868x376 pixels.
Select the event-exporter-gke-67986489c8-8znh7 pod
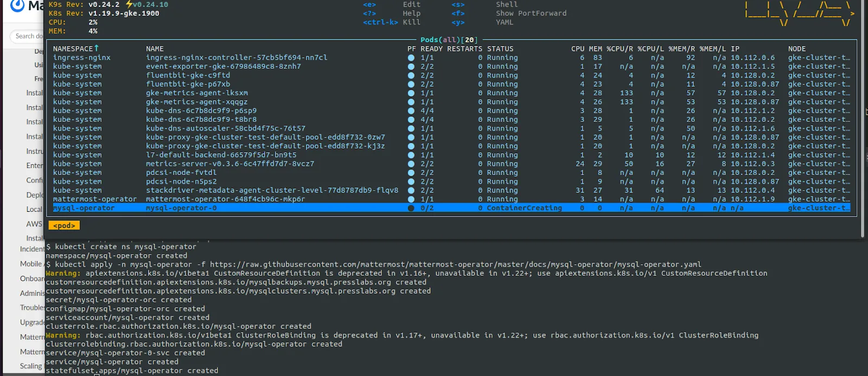click(x=223, y=67)
